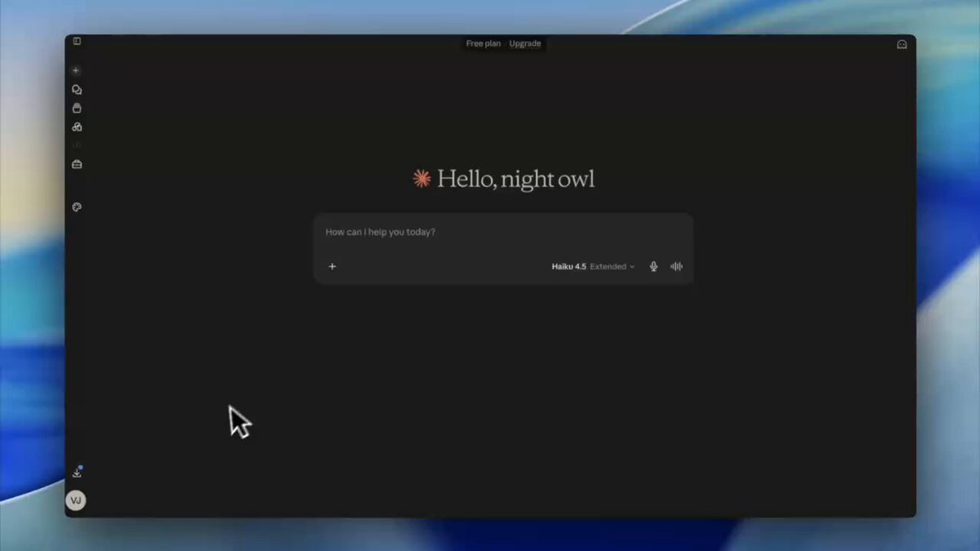This screenshot has height=551, width=980.
Task: Click the Hello, night owl greeting
Action: coord(516,179)
